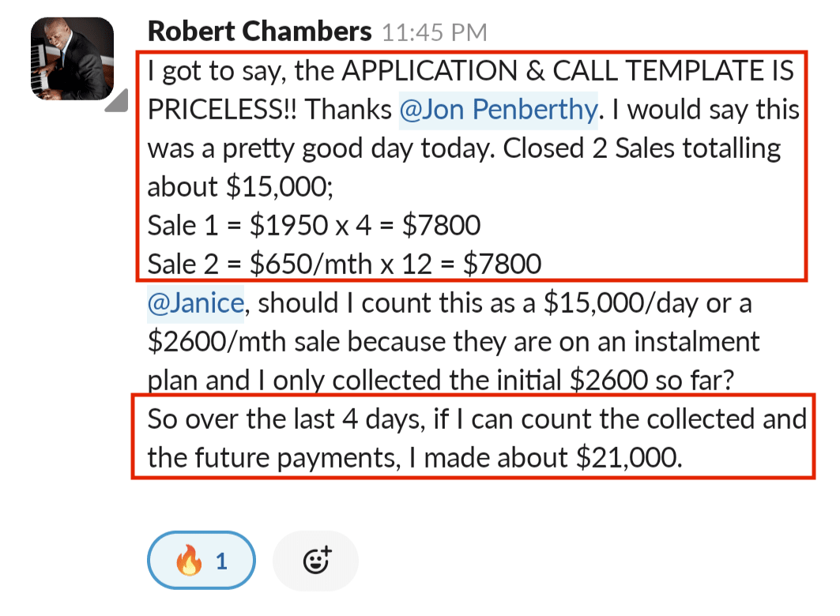Click the Robert Chambers sender name

(259, 31)
